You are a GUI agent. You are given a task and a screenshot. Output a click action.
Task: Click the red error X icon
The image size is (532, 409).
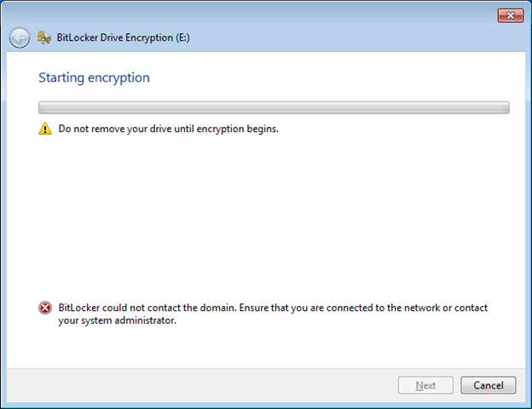(x=45, y=308)
